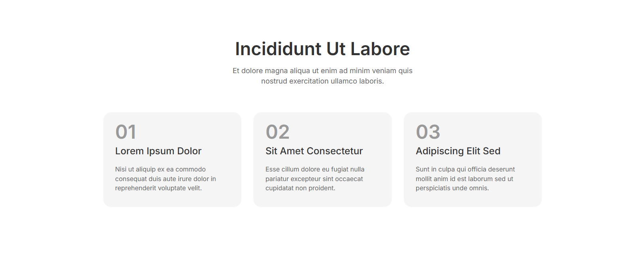Click the large '01' step number
Viewport: 644px width, 257px height.
[126, 132]
